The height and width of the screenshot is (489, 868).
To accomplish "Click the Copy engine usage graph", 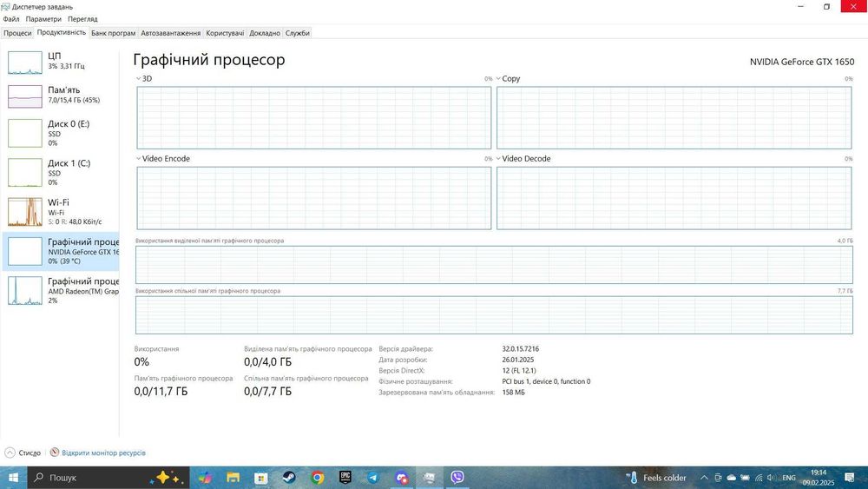I will (674, 117).
